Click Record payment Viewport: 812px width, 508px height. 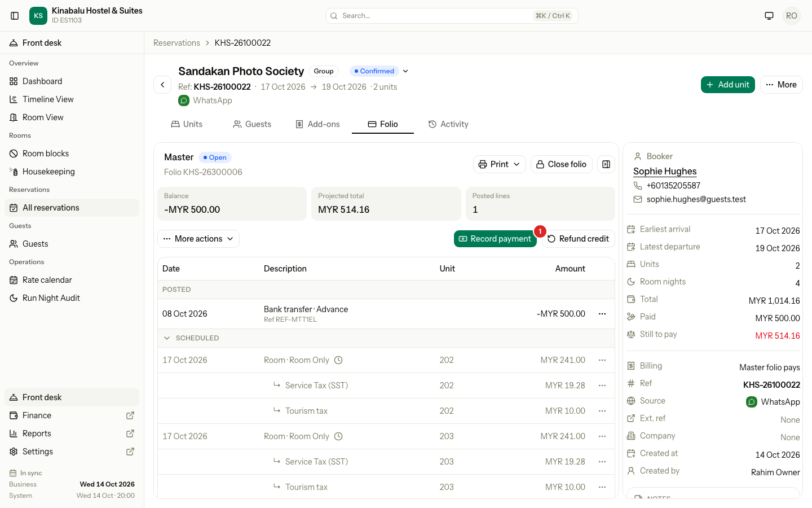click(x=495, y=239)
